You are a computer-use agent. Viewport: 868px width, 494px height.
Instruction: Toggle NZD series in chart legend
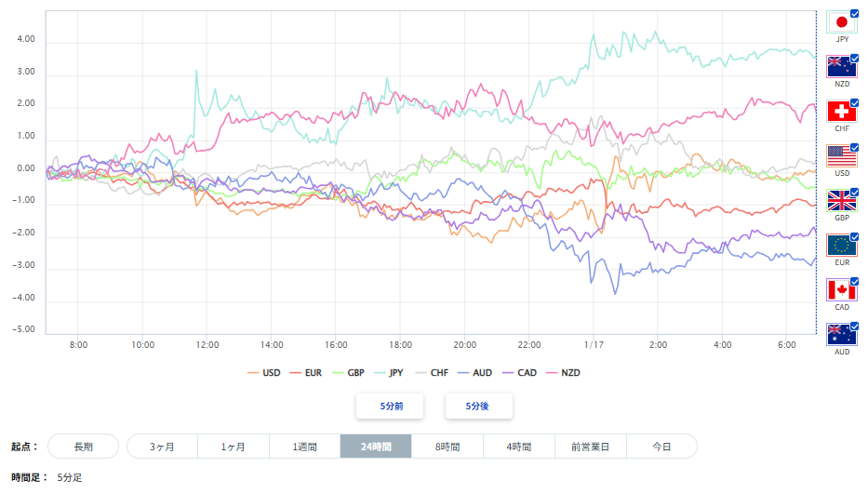tap(563, 373)
